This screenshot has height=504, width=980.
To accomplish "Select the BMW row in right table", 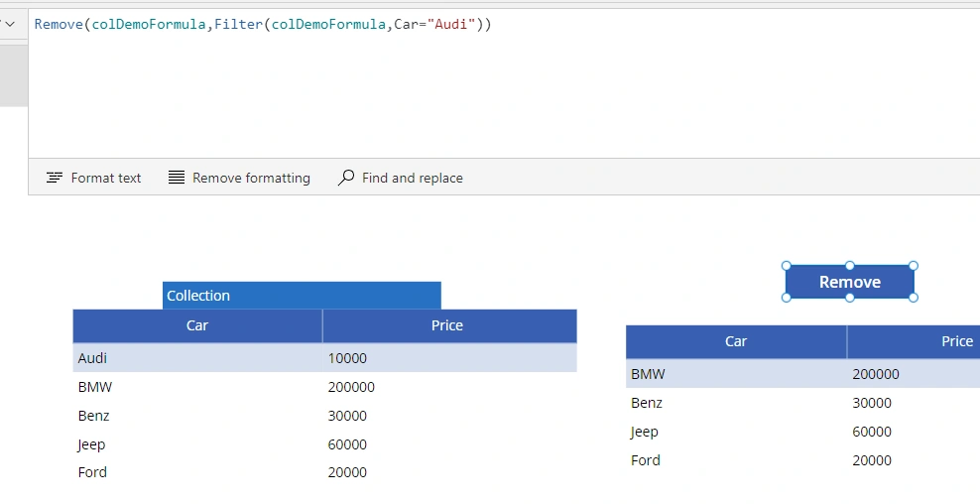I will point(803,374).
